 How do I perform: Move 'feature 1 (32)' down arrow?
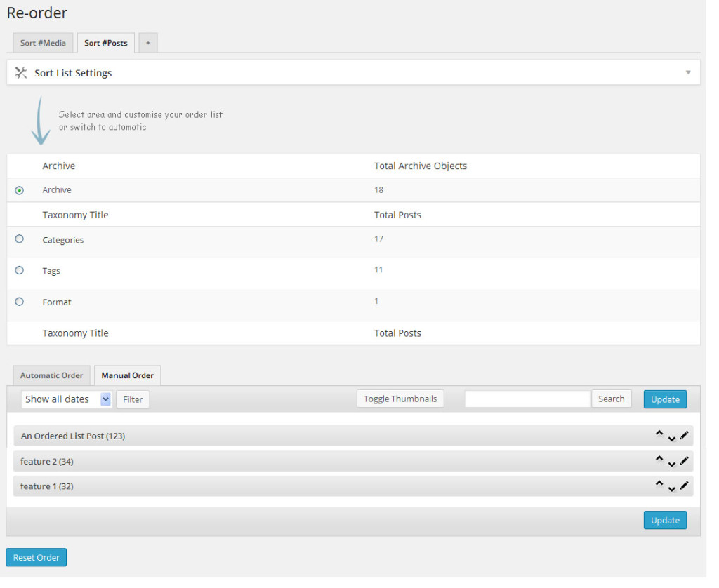point(683,497)
